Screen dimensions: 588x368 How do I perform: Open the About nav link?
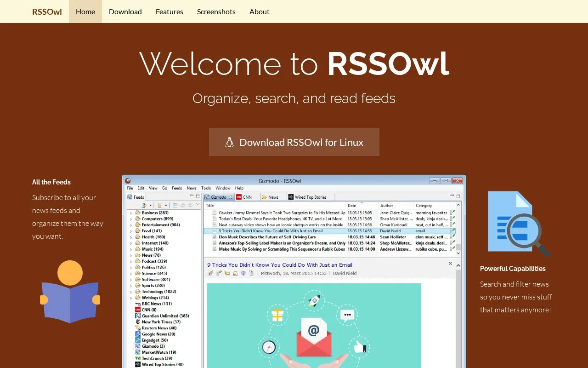(259, 11)
